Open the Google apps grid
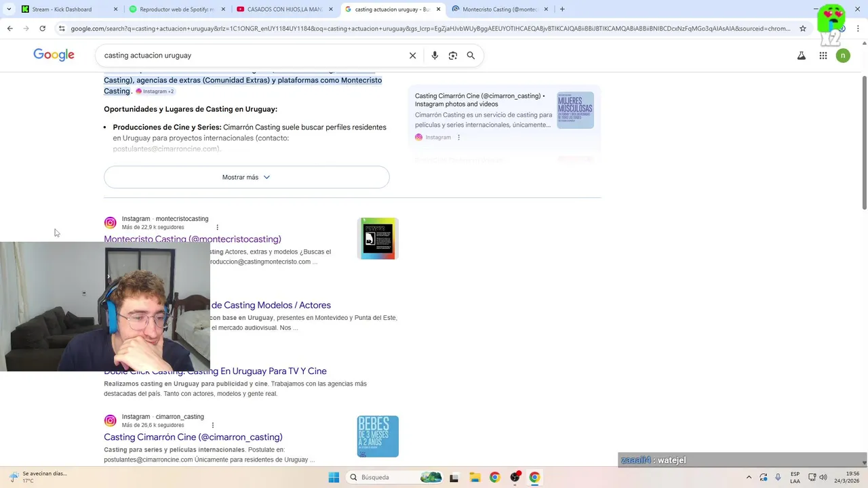Viewport: 868px width, 488px height. (x=823, y=56)
